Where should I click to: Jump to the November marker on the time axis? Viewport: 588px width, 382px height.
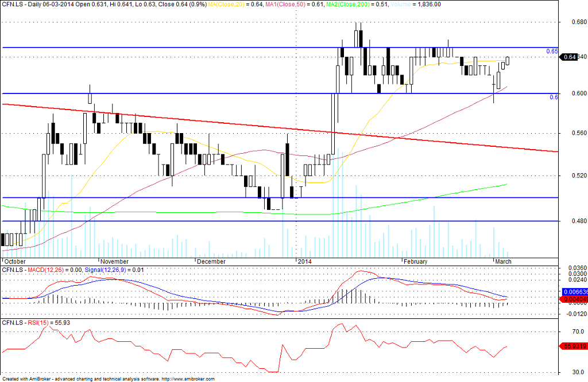[114, 262]
